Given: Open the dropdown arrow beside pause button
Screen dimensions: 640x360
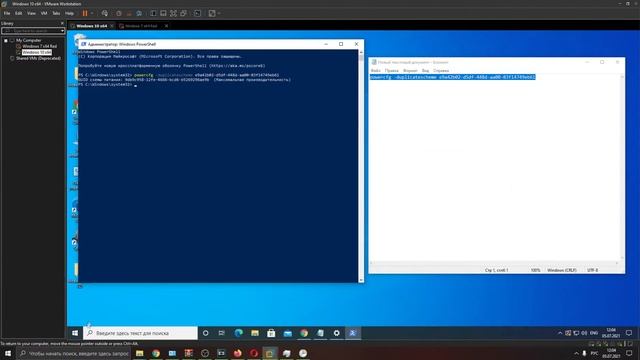Looking at the screenshot, I should (92, 13).
